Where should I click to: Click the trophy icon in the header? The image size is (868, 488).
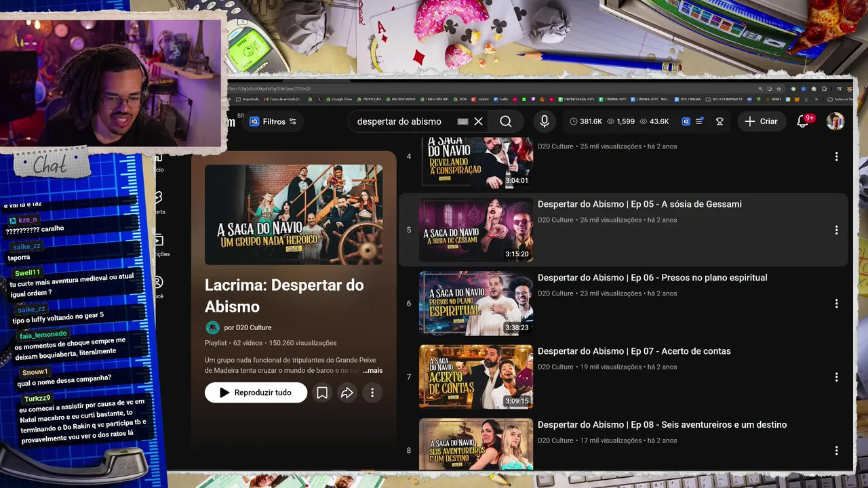[719, 121]
